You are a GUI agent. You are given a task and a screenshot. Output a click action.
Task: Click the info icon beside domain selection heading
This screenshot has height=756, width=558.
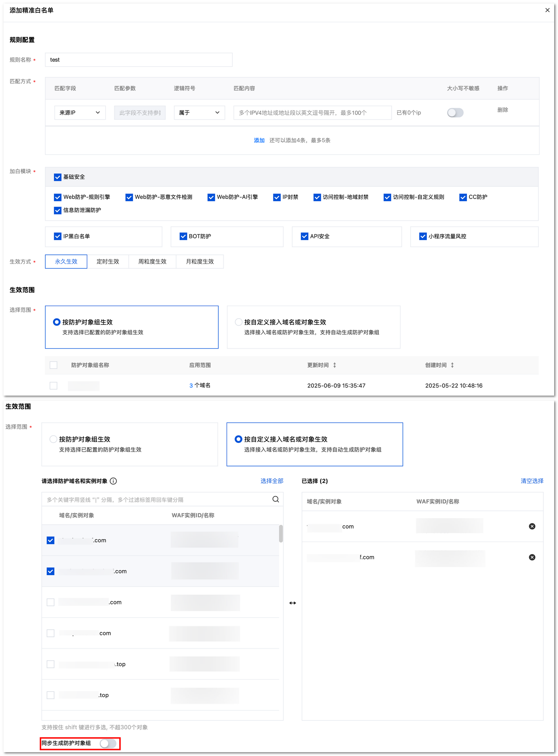pyautogui.click(x=113, y=481)
